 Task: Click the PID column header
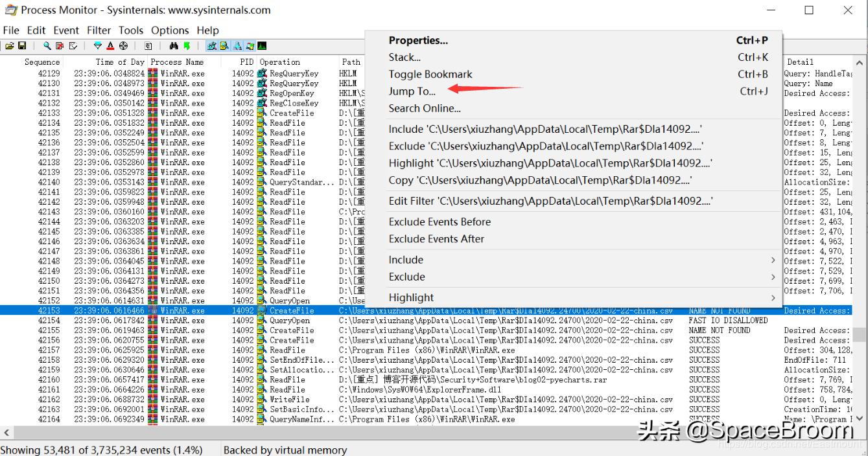tap(246, 62)
